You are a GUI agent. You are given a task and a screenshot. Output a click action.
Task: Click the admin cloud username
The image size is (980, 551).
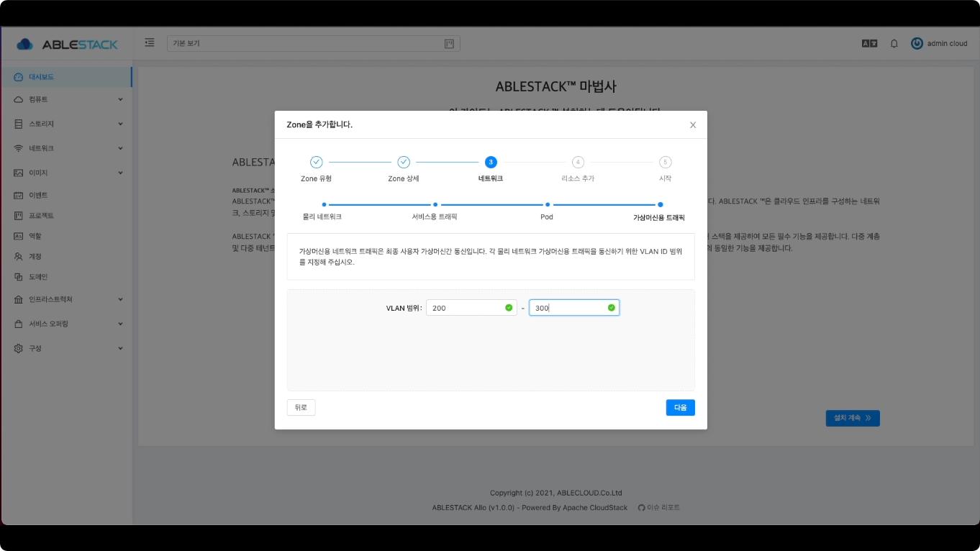click(947, 44)
